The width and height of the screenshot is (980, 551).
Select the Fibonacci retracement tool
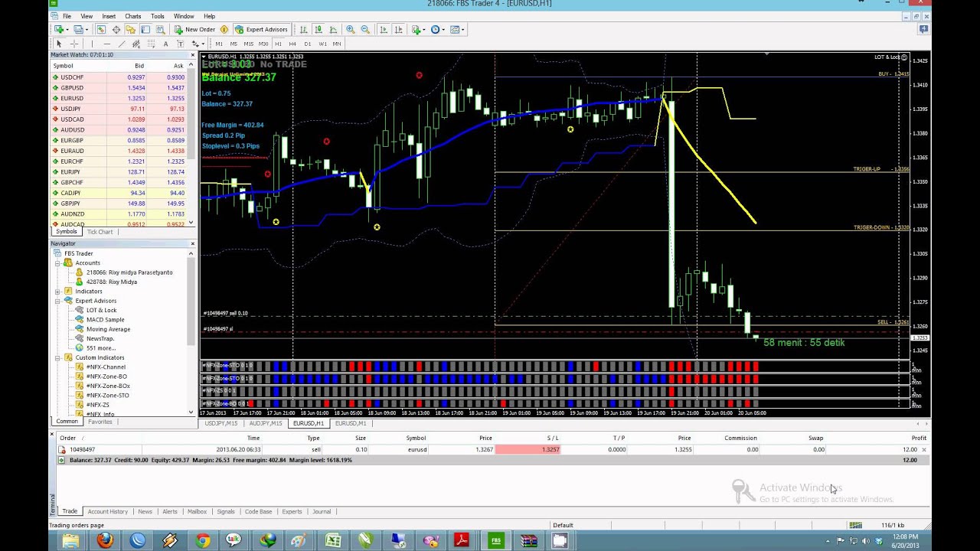(x=152, y=44)
